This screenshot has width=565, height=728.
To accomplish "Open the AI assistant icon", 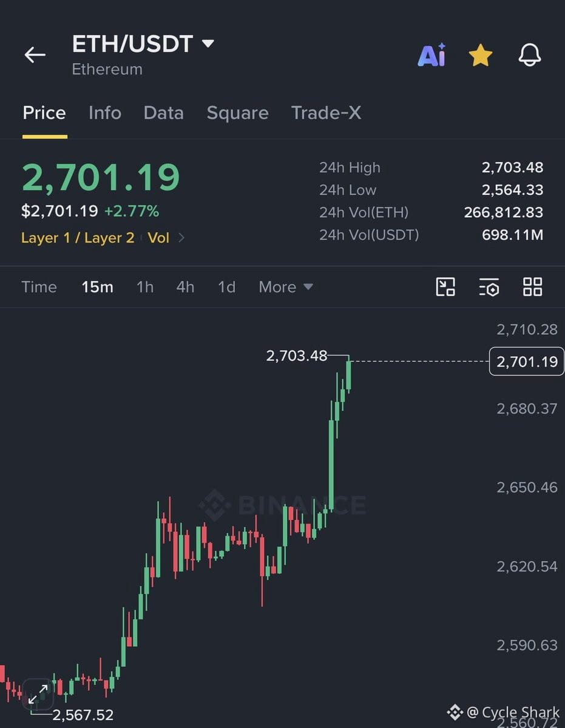I will [431, 55].
